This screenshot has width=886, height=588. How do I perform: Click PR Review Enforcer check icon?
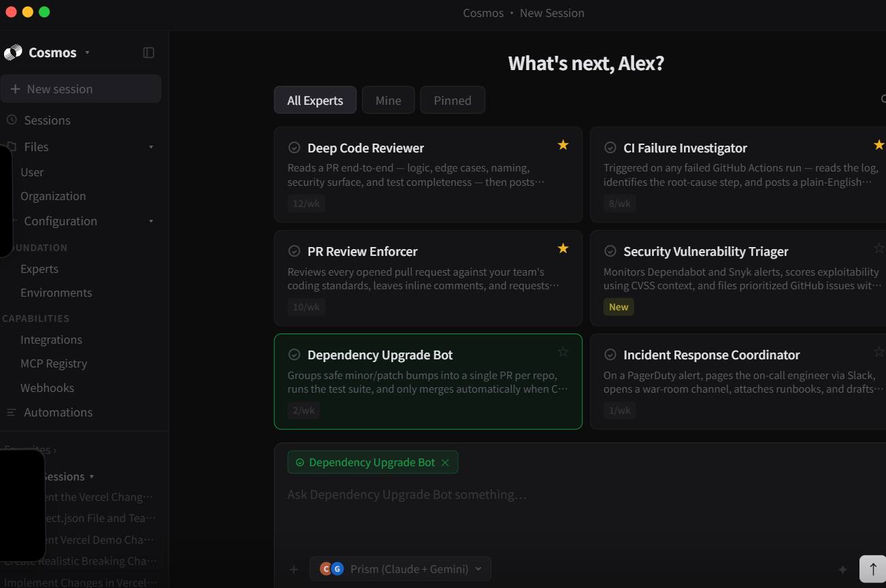pyautogui.click(x=294, y=251)
